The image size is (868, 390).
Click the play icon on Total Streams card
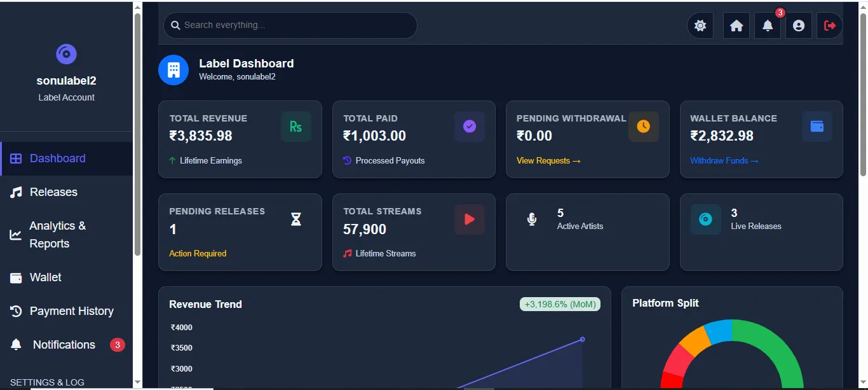click(470, 219)
